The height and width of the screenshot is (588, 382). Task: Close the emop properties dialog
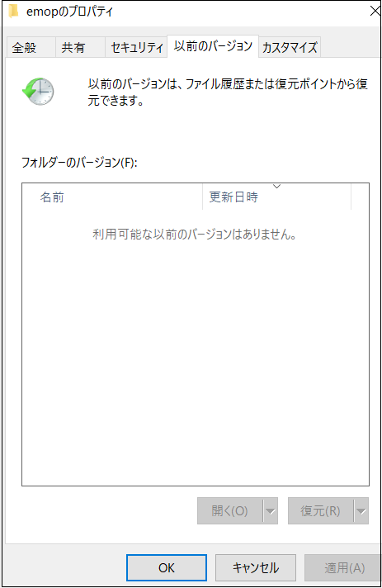(375, 12)
